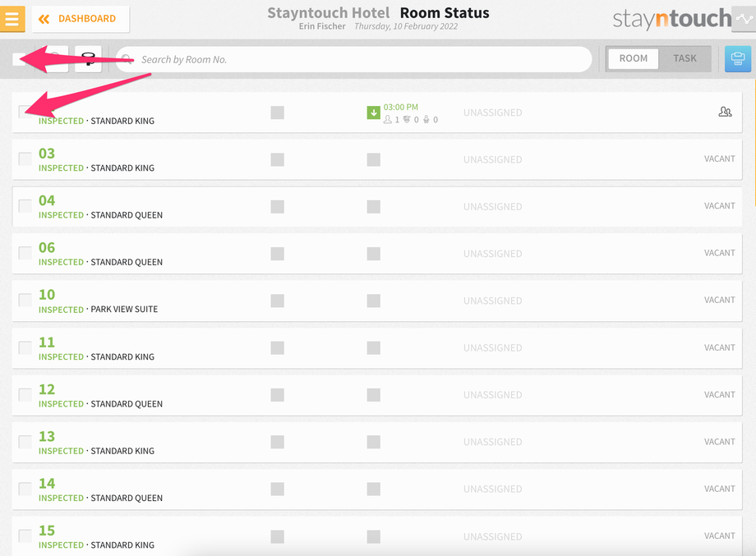Viewport: 756px width, 556px height.
Task: Click VACANT status for room 15
Action: 719,535
